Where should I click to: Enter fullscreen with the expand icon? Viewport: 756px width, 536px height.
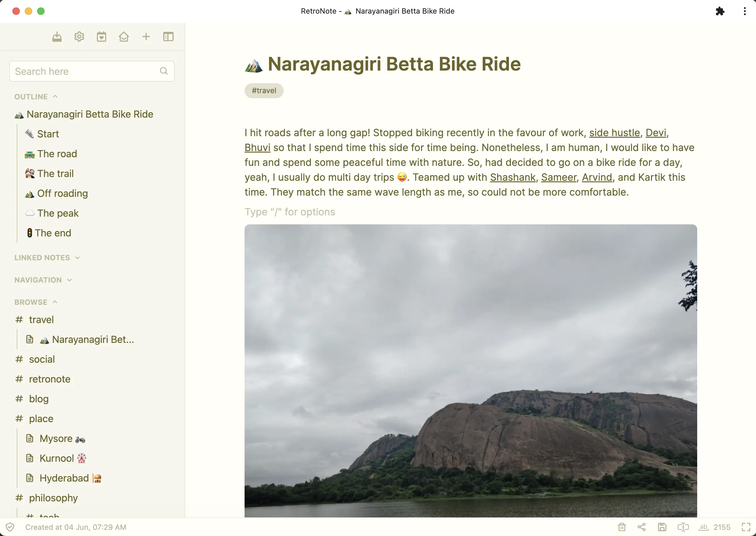(746, 527)
